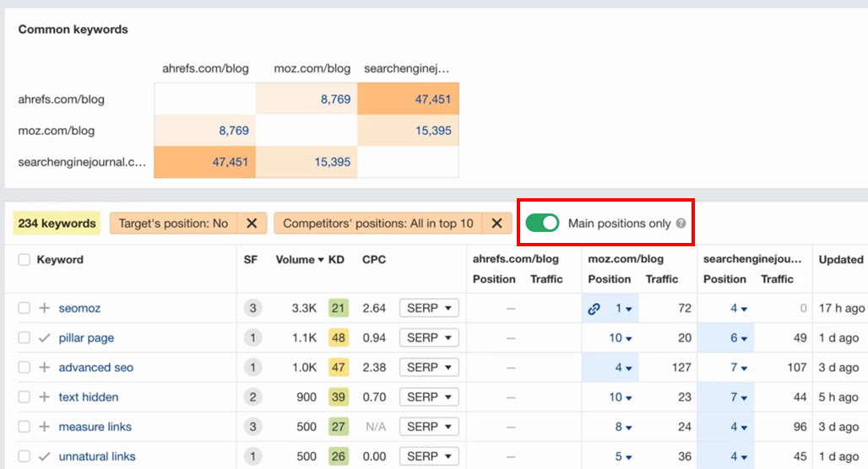Open 8,769 keywords in ahrefs.com/blog row

coord(335,99)
